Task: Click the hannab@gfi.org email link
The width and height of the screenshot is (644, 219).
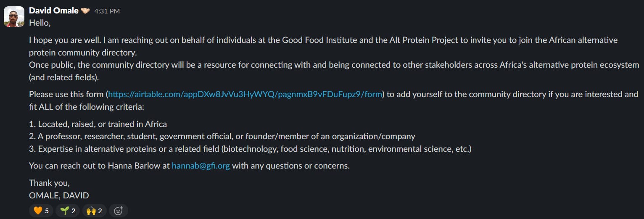Action: [x=201, y=166]
